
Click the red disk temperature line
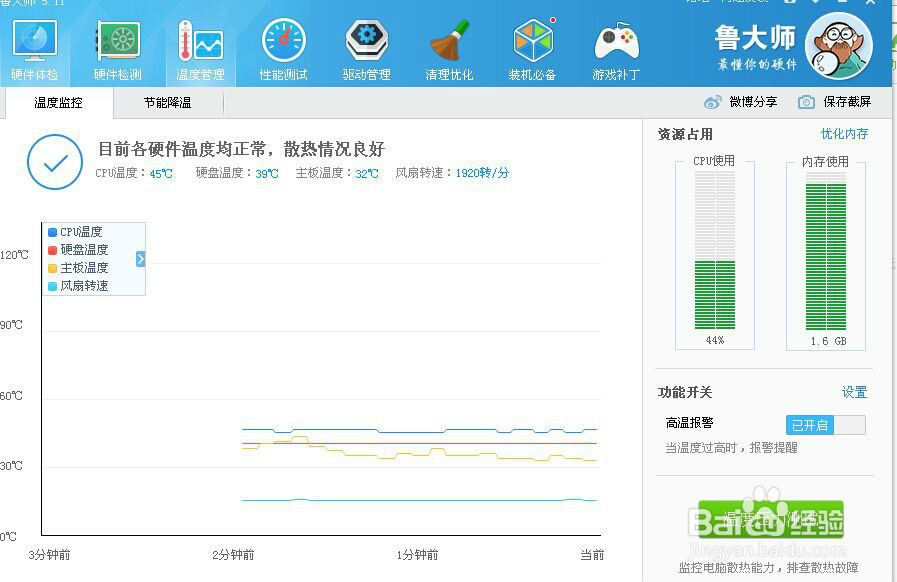click(x=419, y=443)
